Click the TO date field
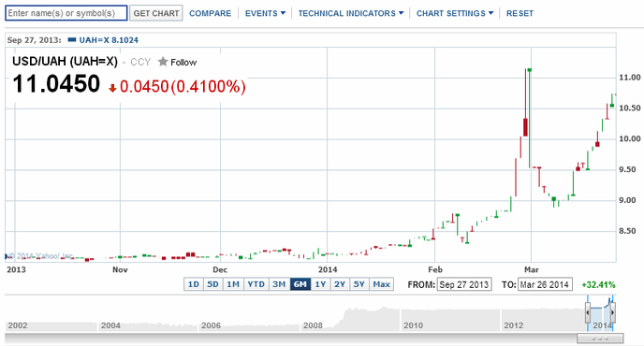Screen dimensions: 644x346 tap(545, 284)
